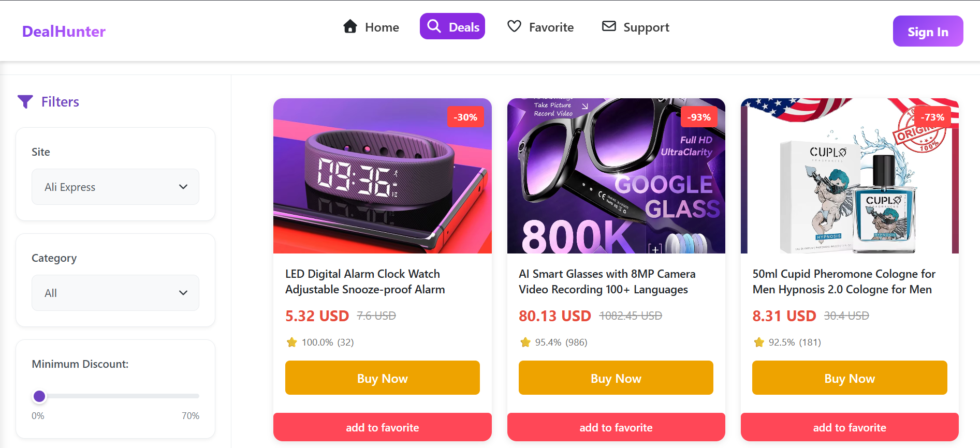
Task: Open the Support page from the navbar
Action: pos(646,27)
